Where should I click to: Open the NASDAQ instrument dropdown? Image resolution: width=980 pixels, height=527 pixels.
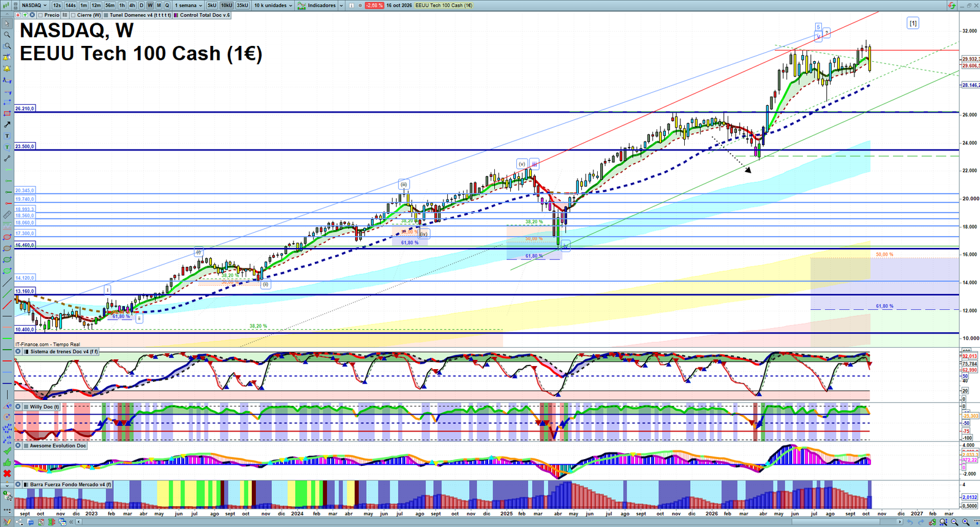[x=34, y=6]
